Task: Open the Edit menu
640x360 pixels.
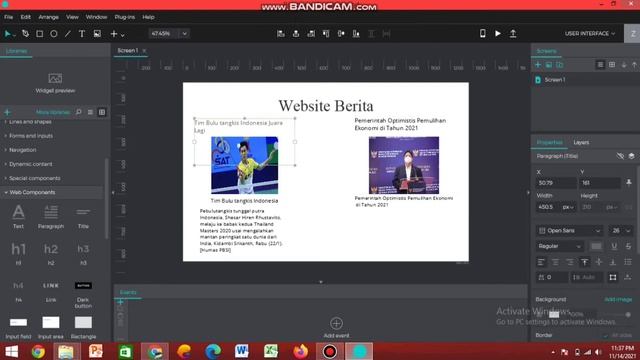Action: coord(26,17)
